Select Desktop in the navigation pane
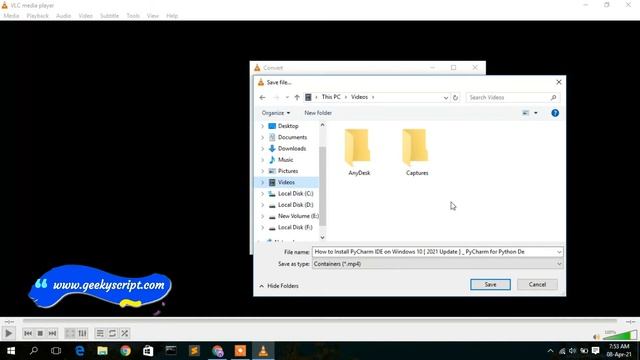This screenshot has height=360, width=640. (x=288, y=126)
